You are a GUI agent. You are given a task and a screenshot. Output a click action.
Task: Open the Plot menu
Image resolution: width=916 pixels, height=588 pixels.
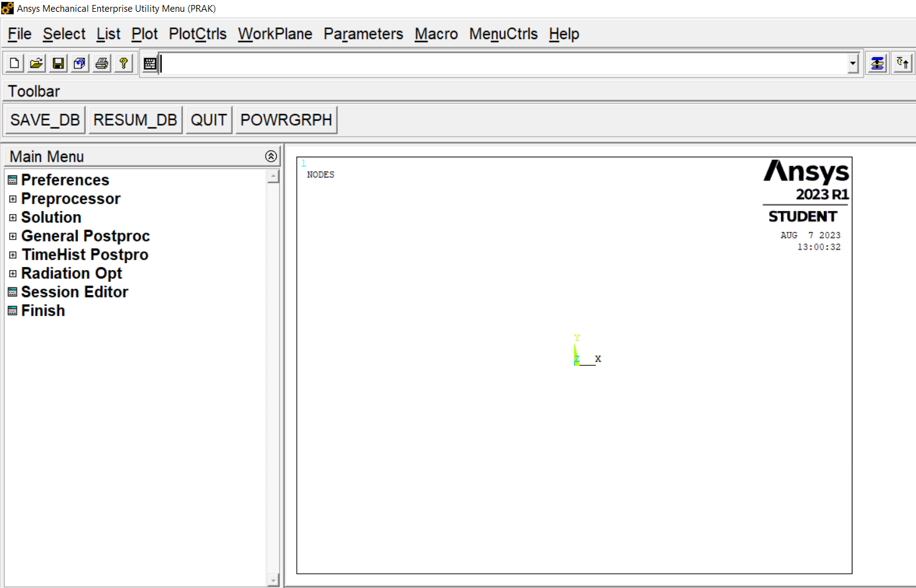(x=144, y=34)
